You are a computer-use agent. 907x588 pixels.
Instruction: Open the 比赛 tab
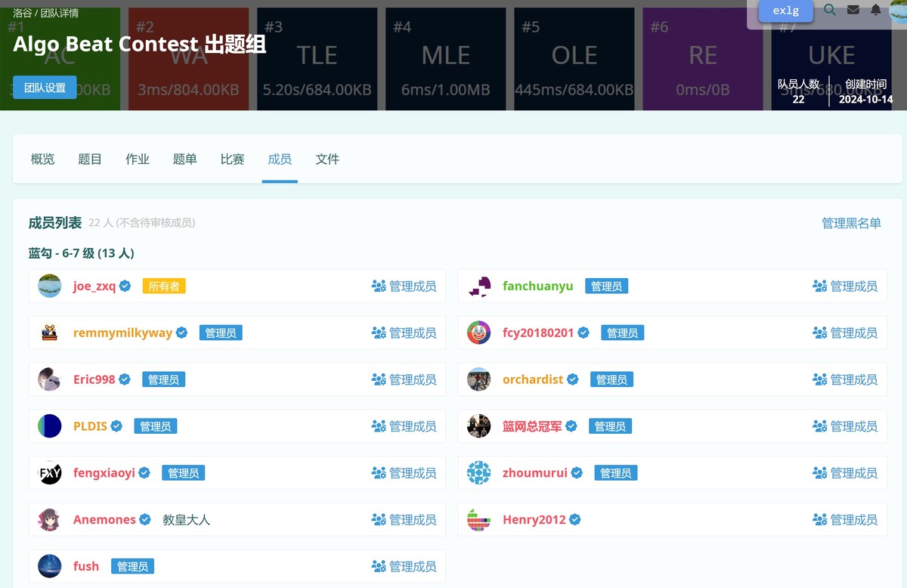coord(232,159)
